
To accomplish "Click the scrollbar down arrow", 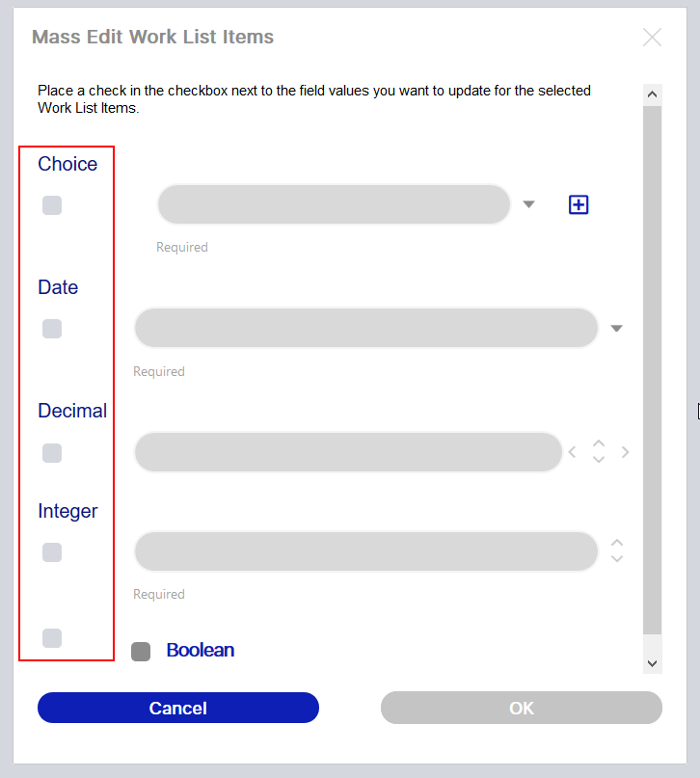I will (653, 663).
